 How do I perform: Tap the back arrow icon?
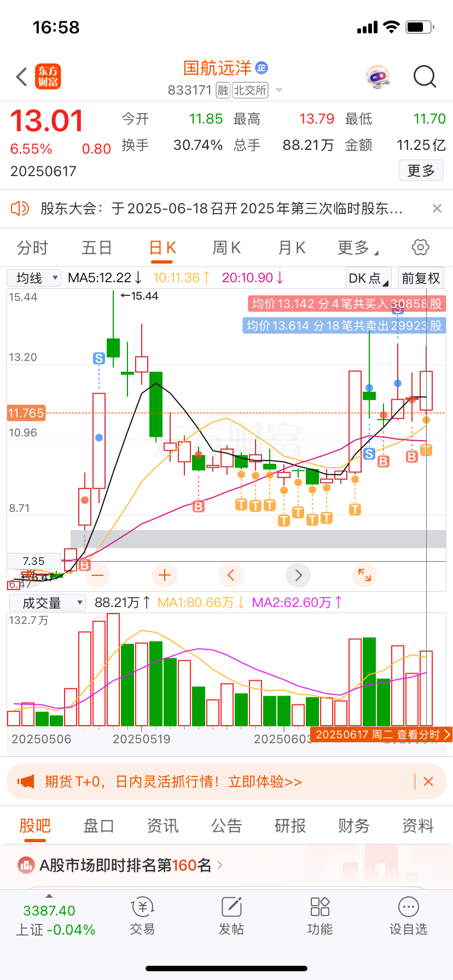22,77
